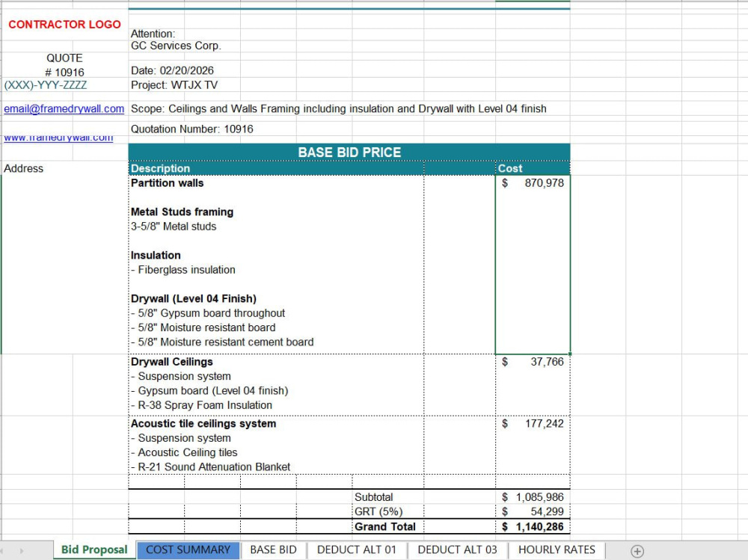Image resolution: width=748 pixels, height=560 pixels.
Task: Go to the DEDUCT ALT 03 tab
Action: (457, 550)
